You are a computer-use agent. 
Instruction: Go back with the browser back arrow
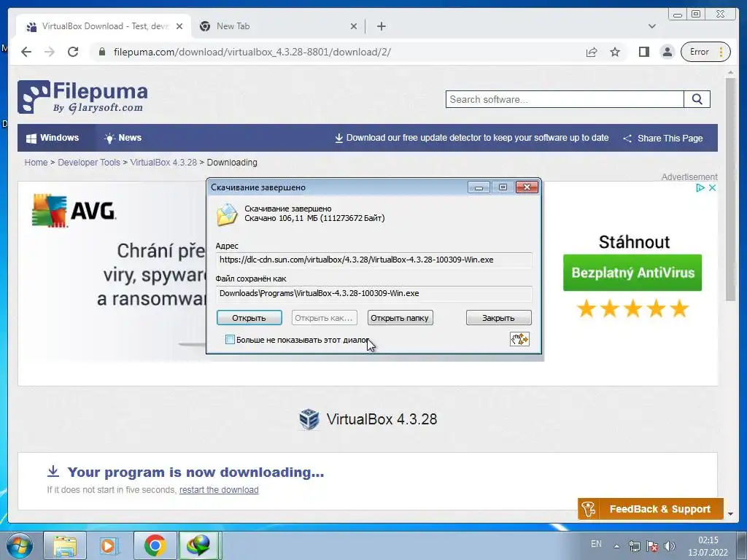[x=26, y=52]
